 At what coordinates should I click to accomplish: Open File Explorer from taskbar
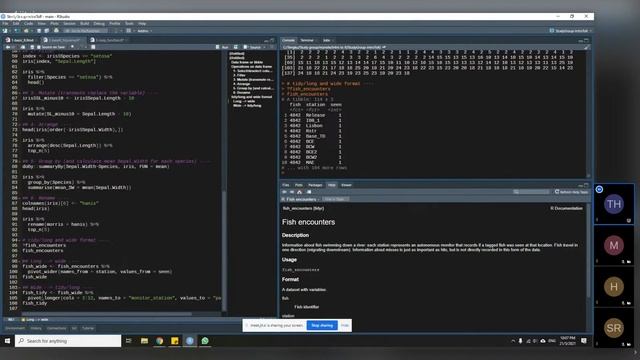click(144, 341)
